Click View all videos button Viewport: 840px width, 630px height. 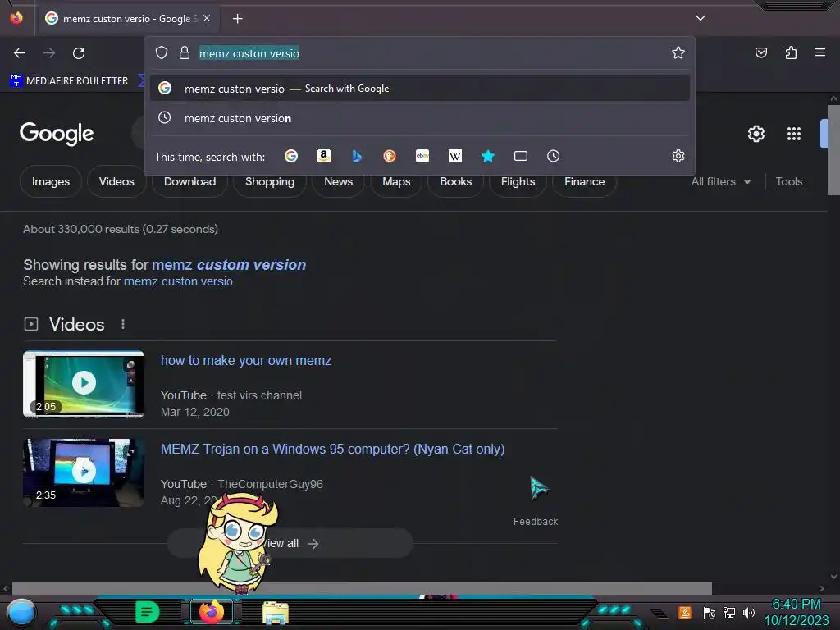(290, 543)
